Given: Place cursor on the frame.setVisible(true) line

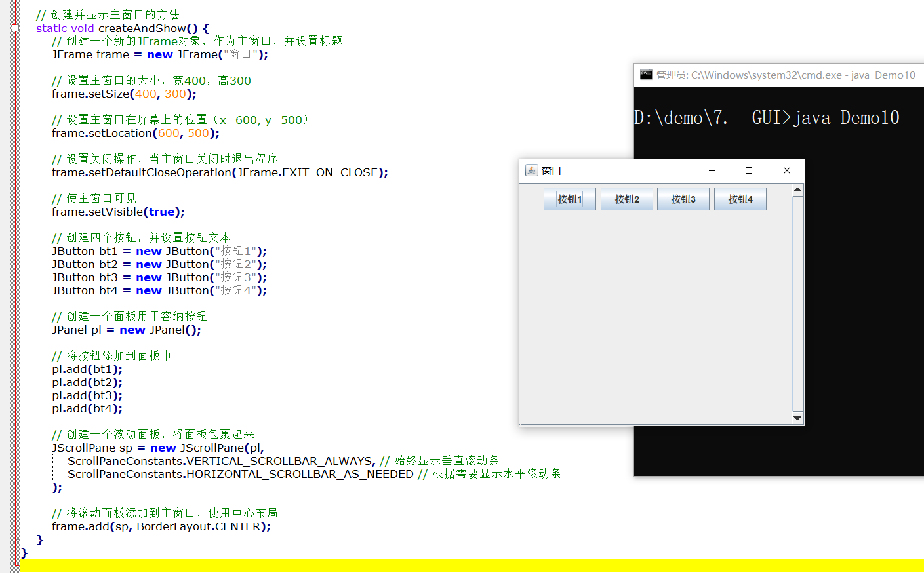Looking at the screenshot, I should pos(118,212).
